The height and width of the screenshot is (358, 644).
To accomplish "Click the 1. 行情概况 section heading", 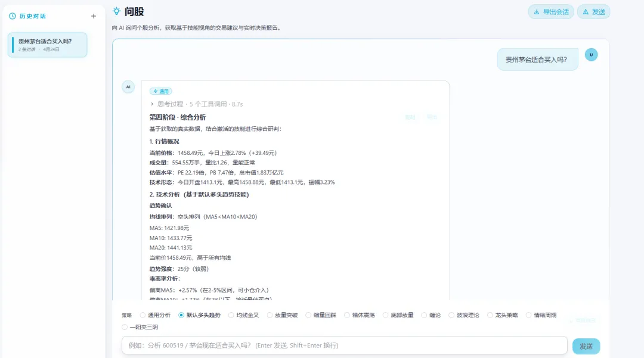I will click(165, 142).
